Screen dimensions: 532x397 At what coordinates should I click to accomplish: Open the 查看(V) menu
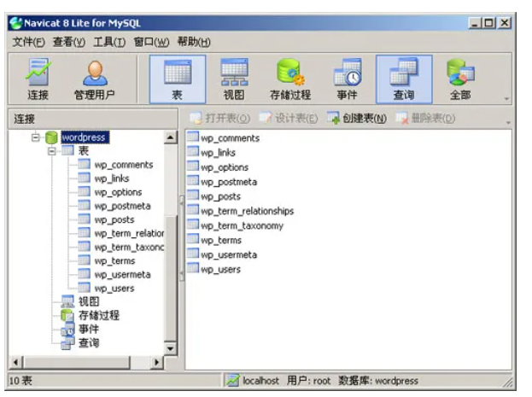[69, 42]
